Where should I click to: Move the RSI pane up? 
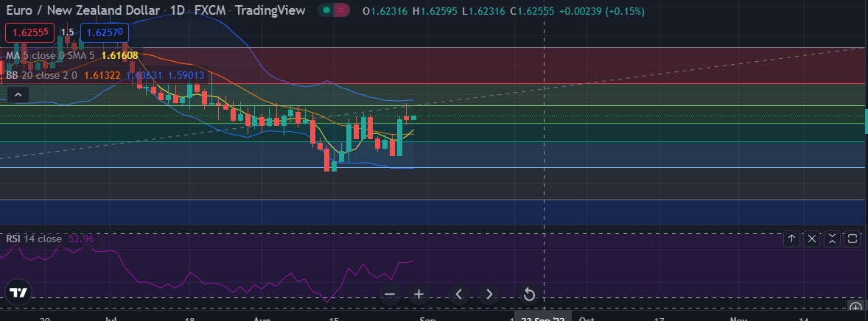point(791,239)
